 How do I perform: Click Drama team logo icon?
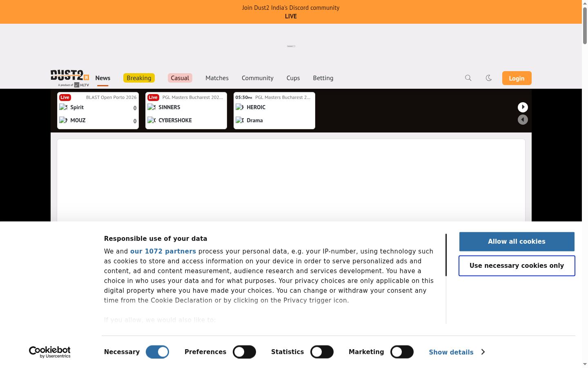[x=240, y=120]
